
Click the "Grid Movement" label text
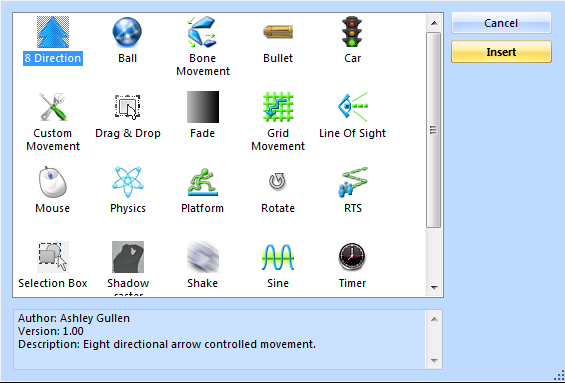coord(278,139)
